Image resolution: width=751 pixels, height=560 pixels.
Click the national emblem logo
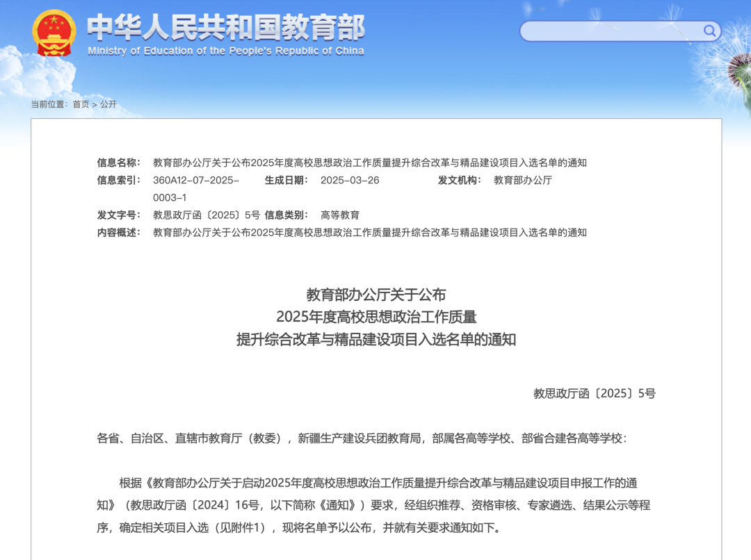[54, 33]
